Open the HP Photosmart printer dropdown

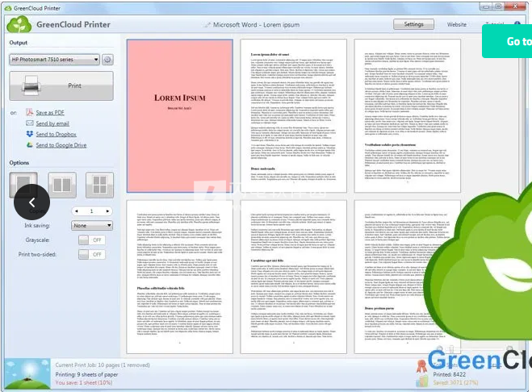[54, 60]
